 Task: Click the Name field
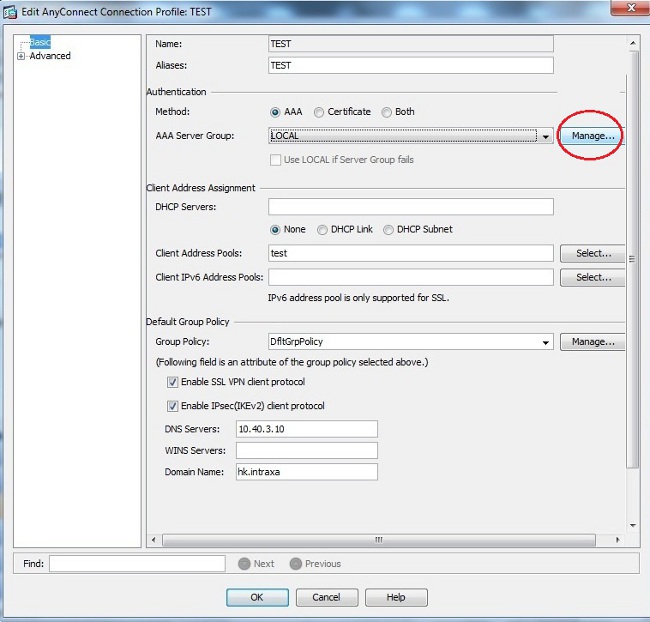pyautogui.click(x=411, y=44)
